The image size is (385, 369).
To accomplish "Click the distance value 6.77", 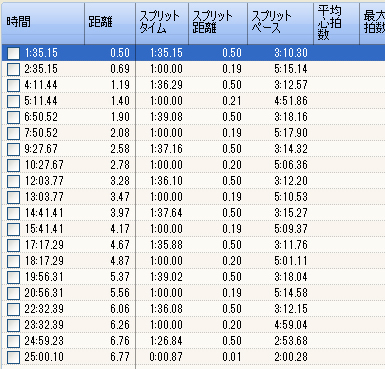I will (x=120, y=357).
